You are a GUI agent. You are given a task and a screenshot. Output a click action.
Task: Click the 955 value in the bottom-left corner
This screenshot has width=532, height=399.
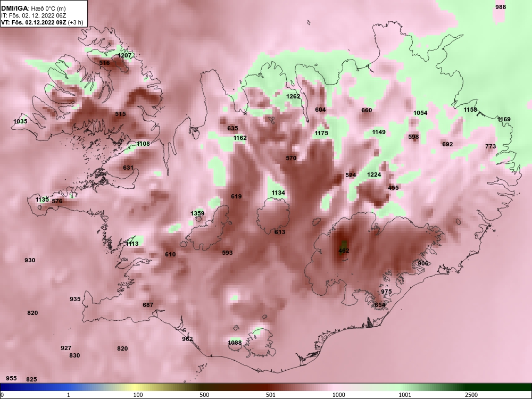click(x=11, y=378)
